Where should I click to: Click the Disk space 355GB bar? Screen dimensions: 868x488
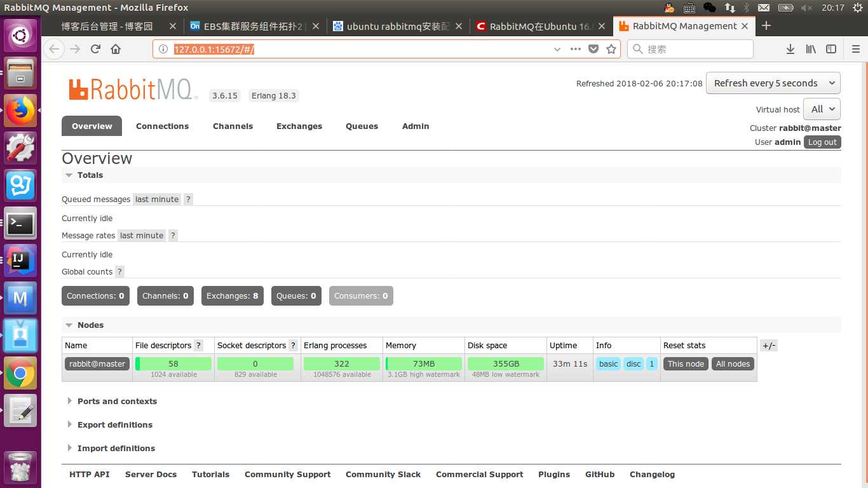(506, 364)
